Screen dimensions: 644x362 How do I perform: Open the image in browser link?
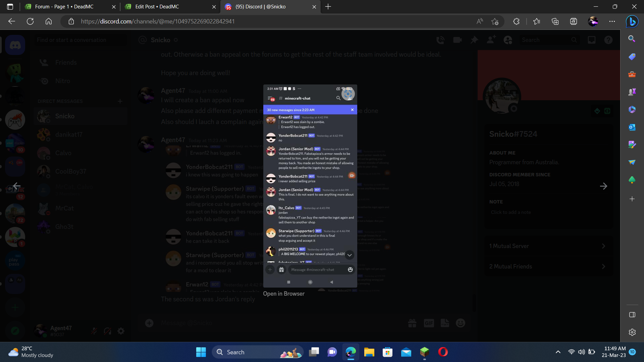click(x=284, y=294)
